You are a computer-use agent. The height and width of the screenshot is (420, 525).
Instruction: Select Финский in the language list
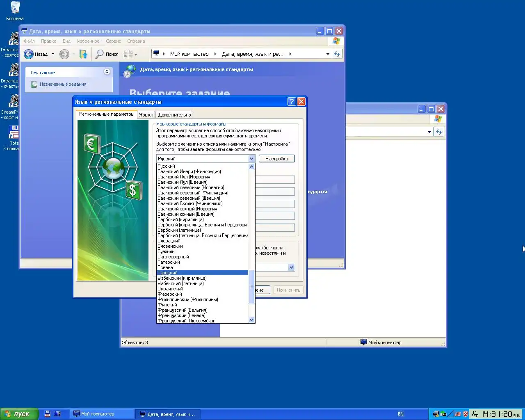(x=203, y=305)
